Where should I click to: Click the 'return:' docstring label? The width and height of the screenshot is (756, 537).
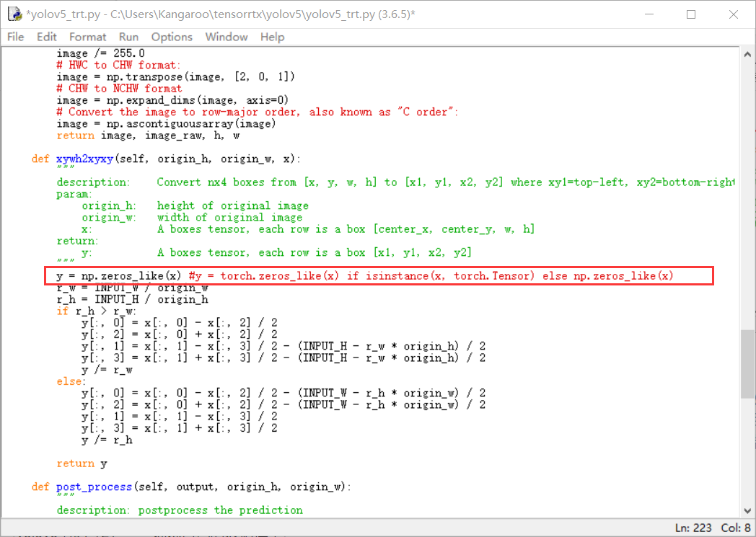tap(77, 241)
